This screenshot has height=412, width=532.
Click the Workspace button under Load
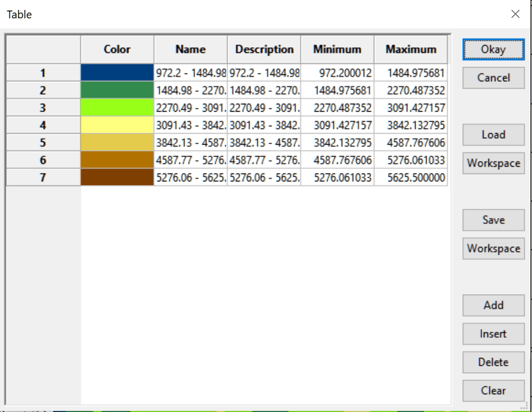point(493,163)
